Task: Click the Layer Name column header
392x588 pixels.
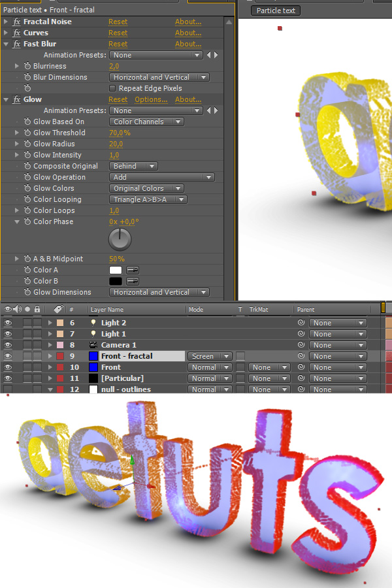Action: tap(107, 310)
